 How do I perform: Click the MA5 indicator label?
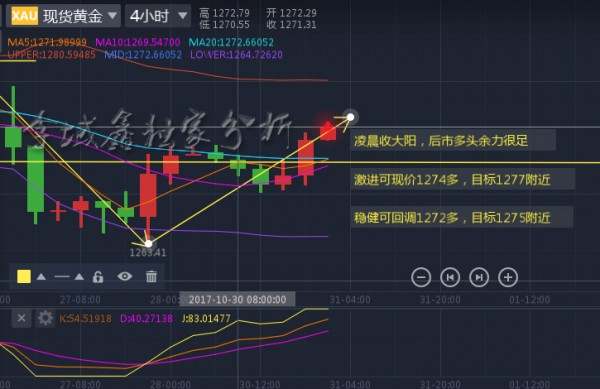click(47, 42)
